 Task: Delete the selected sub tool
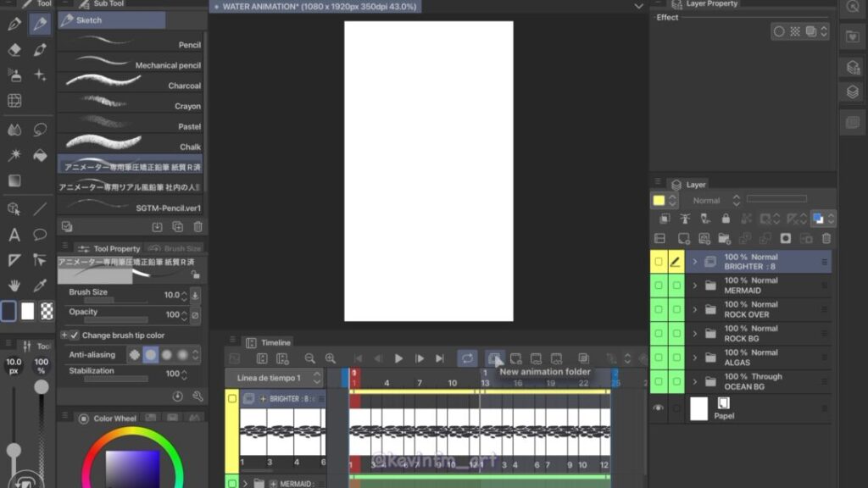pos(198,227)
